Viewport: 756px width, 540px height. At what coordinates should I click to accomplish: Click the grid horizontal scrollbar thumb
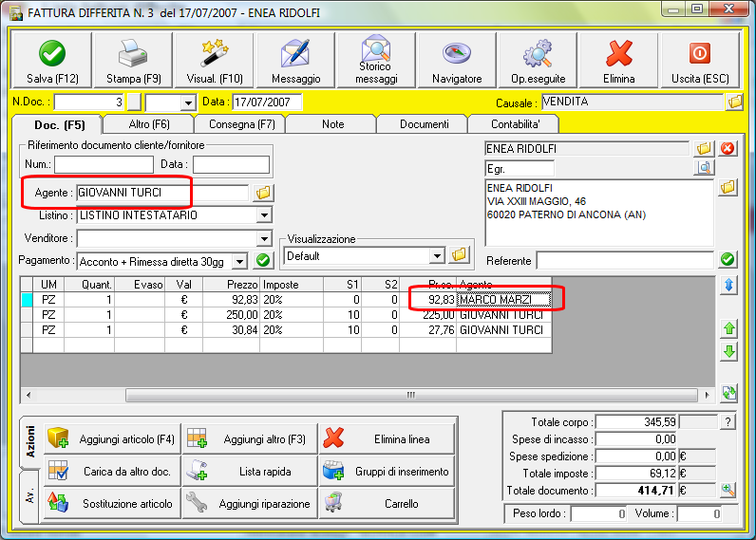click(411, 395)
